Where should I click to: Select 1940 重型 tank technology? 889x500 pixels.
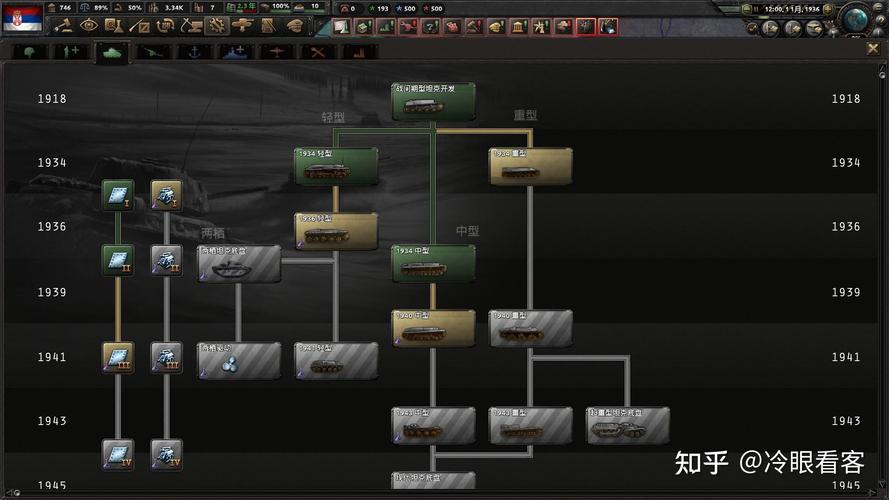point(531,328)
